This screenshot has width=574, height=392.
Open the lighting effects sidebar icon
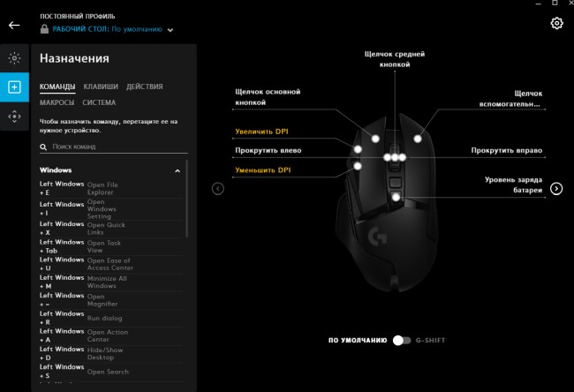14,58
